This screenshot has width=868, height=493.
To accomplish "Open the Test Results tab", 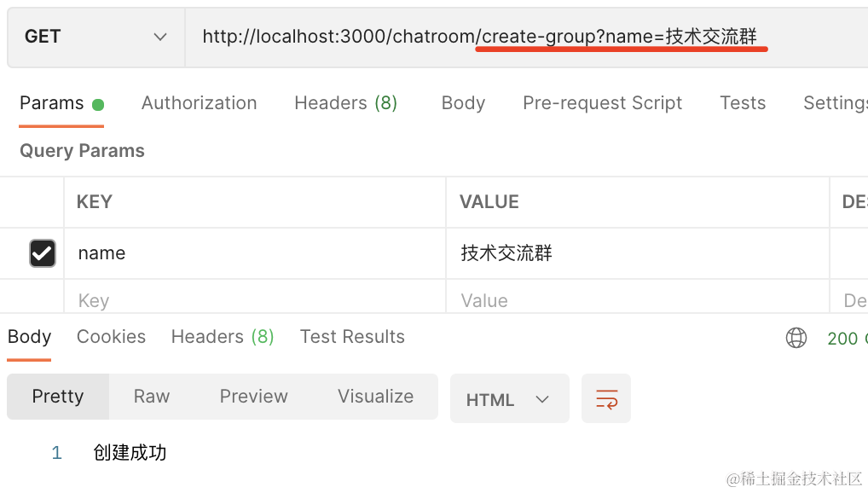I will point(352,337).
